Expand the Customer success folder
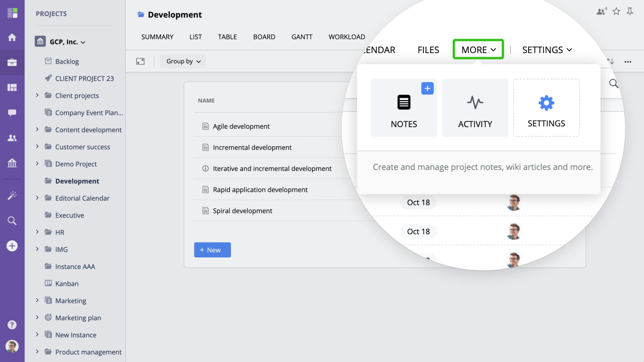 [37, 146]
